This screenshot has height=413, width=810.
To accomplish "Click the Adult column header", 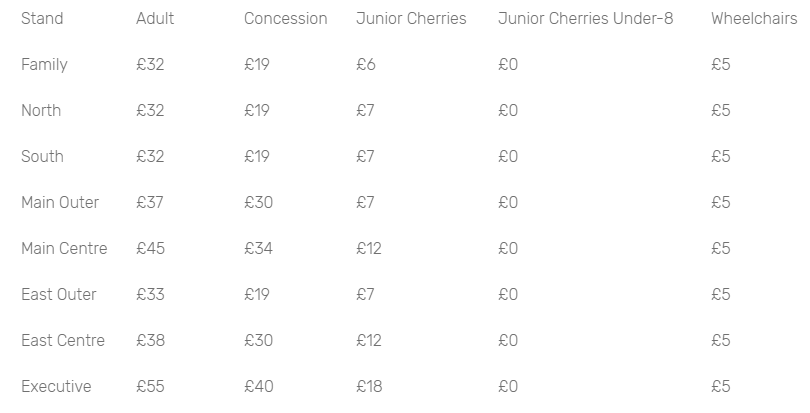I will 155,19.
